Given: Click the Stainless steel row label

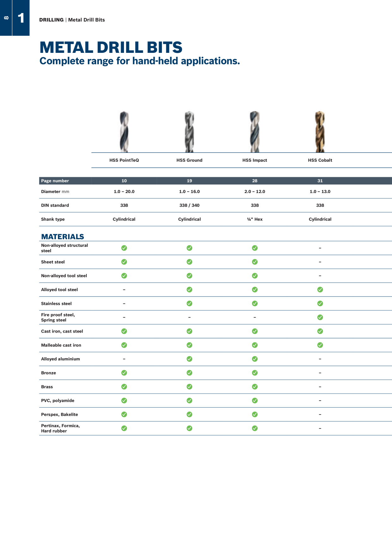Looking at the screenshot, I should [x=56, y=303].
